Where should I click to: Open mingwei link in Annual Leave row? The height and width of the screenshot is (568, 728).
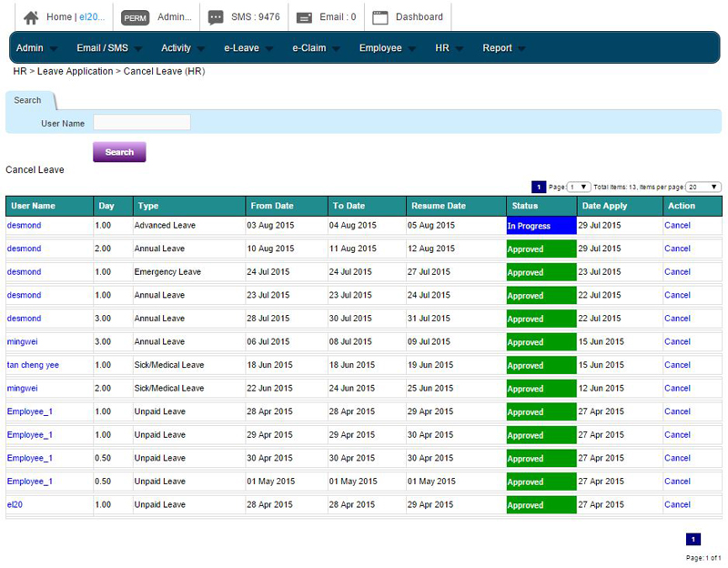pos(22,342)
